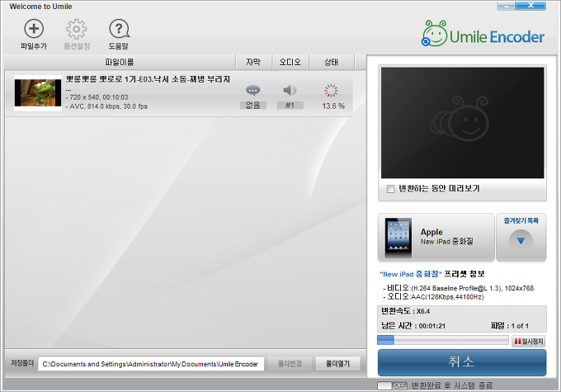Click the save folder path field

pyautogui.click(x=151, y=364)
